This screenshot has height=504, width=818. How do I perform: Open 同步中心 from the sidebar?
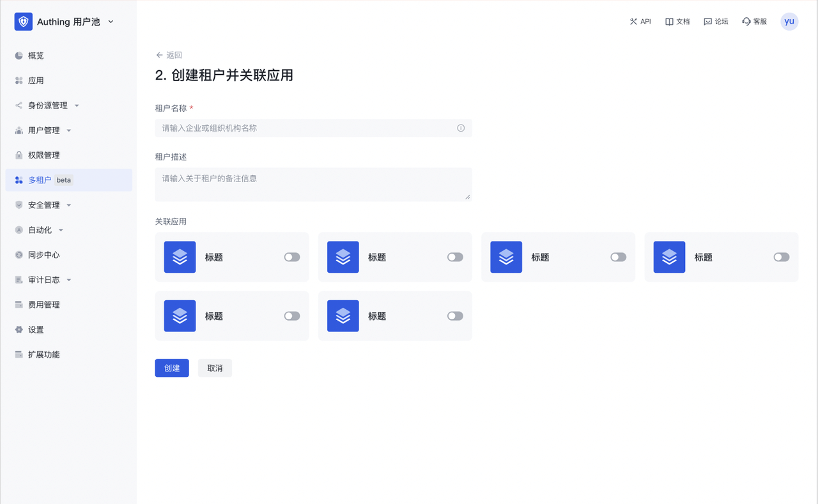(43, 255)
